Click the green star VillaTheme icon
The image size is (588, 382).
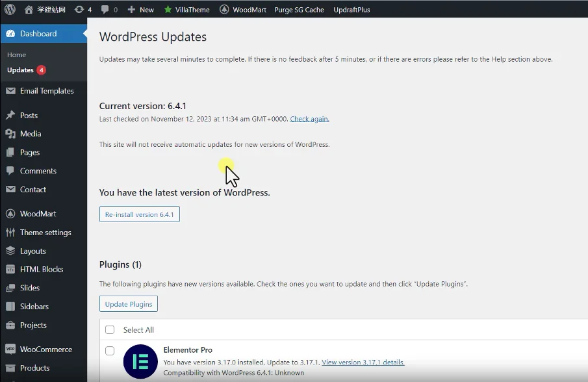(168, 10)
